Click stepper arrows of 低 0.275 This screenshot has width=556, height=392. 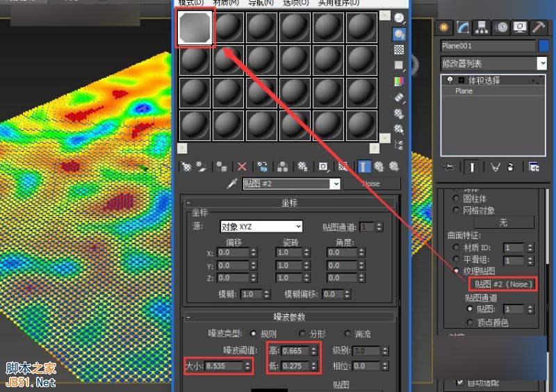[x=313, y=366]
